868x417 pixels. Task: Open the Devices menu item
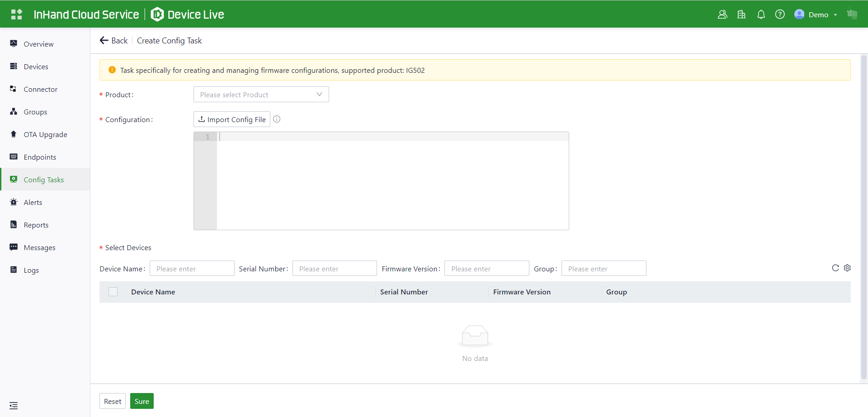pyautogui.click(x=36, y=66)
